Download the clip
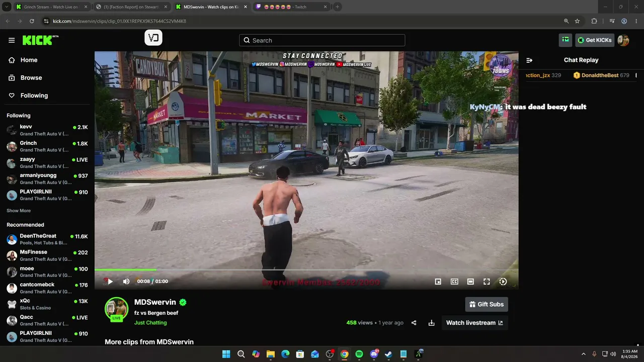 pos(431,323)
